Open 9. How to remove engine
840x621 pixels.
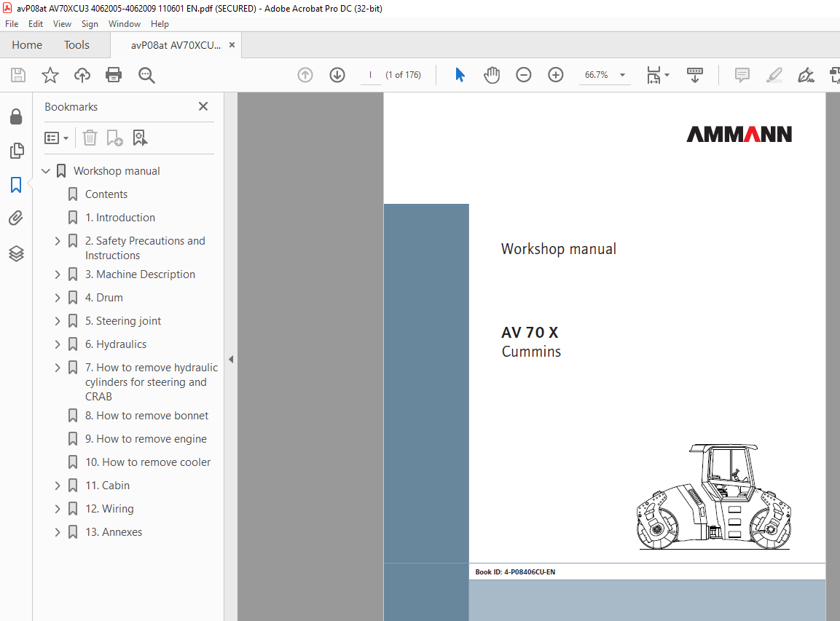click(146, 439)
